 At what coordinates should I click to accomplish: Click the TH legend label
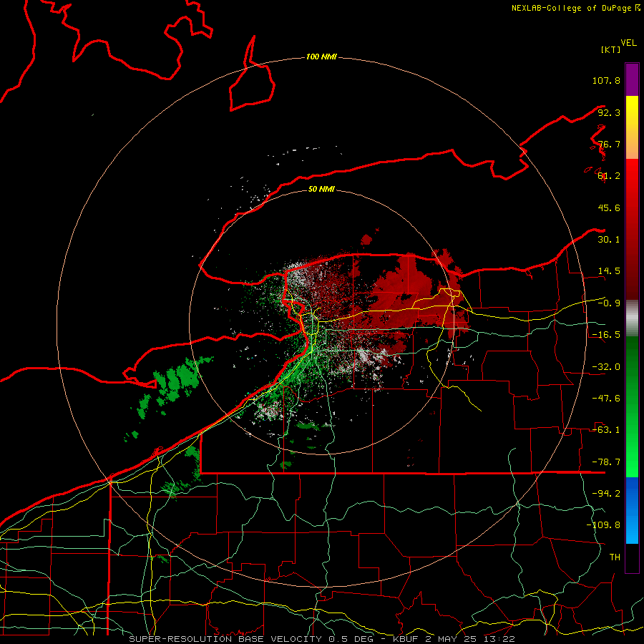(x=615, y=557)
